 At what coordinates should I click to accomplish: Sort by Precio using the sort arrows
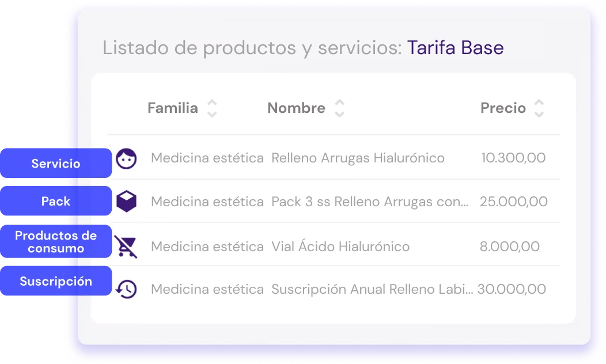pos(539,108)
